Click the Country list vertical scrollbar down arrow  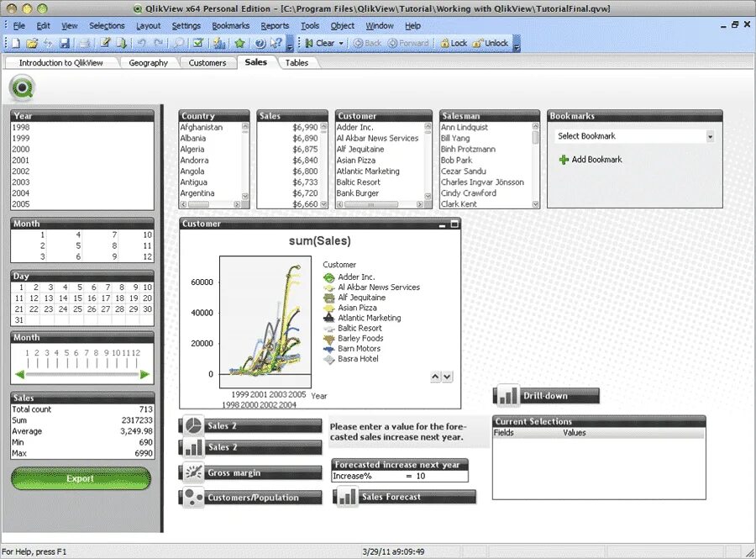coord(245,196)
